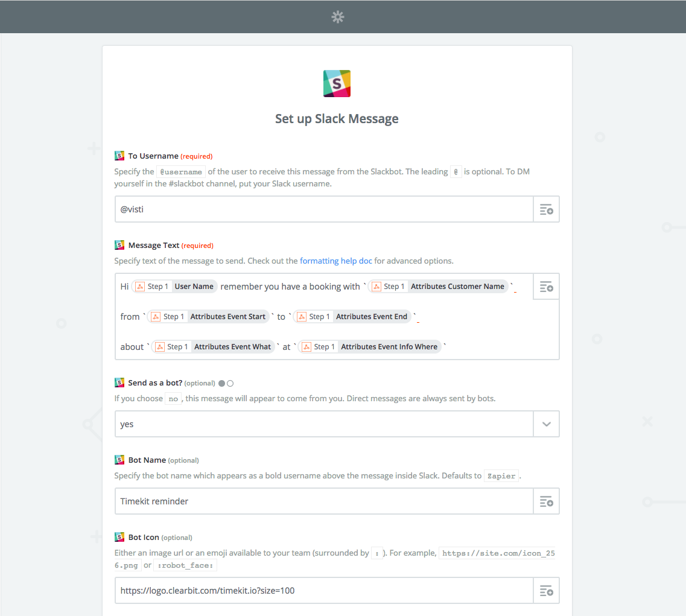The image size is (686, 616).
Task: Click Slack icon beside Bot Icon label
Action: click(119, 537)
